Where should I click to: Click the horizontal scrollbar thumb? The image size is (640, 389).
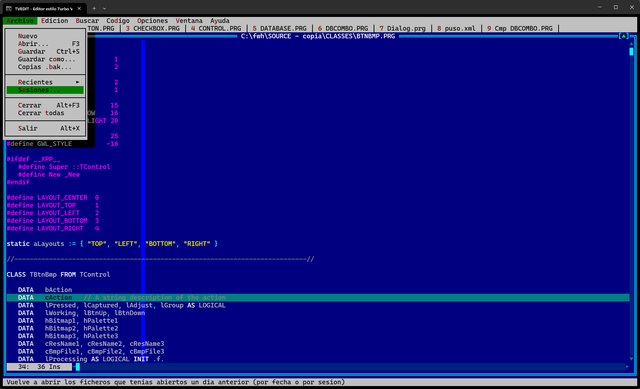point(78,367)
